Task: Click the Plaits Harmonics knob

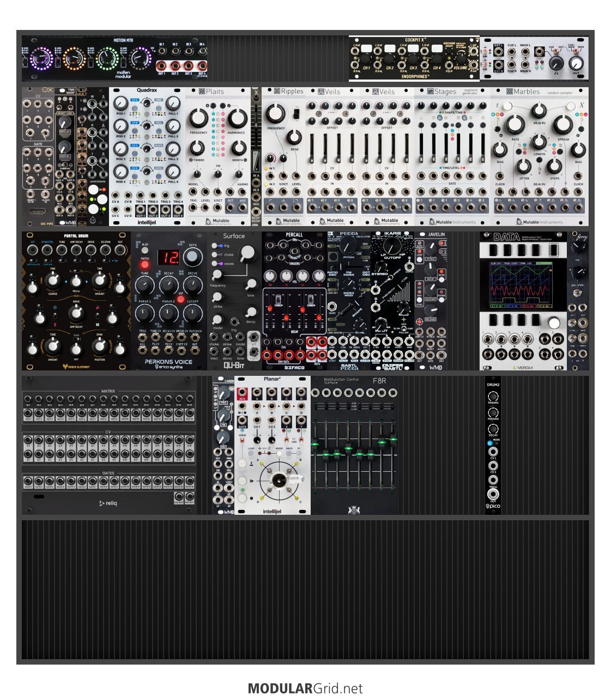Action: pos(237,117)
